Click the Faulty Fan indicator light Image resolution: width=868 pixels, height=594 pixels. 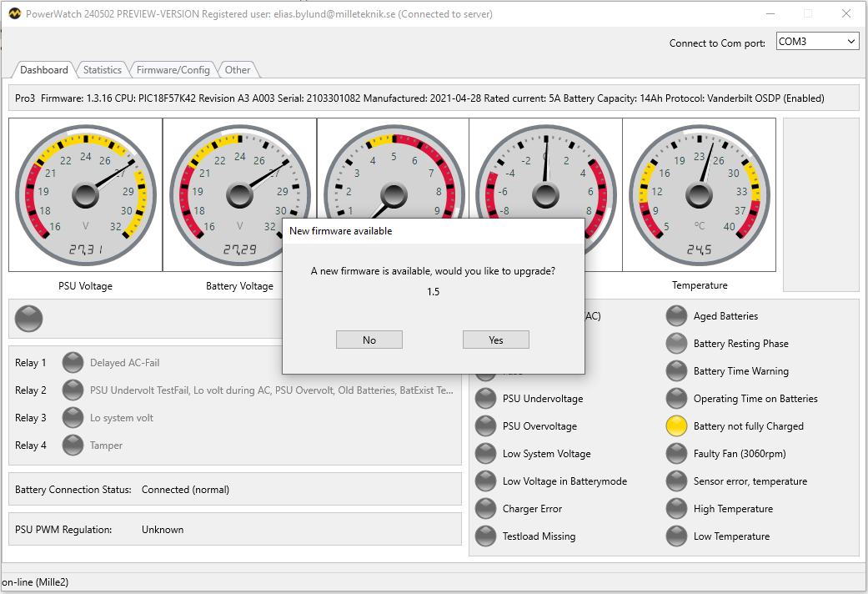pyautogui.click(x=676, y=454)
